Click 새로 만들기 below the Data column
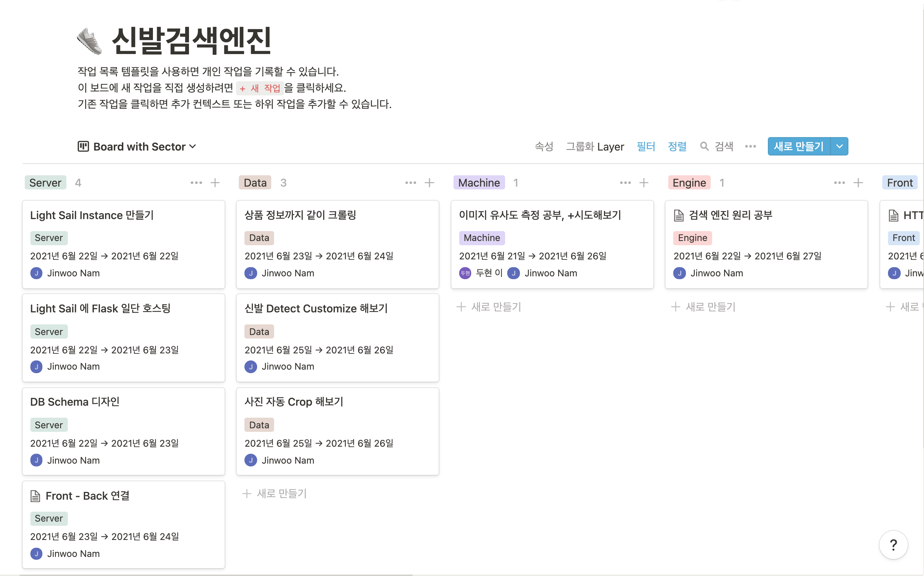The image size is (924, 576). click(x=275, y=493)
